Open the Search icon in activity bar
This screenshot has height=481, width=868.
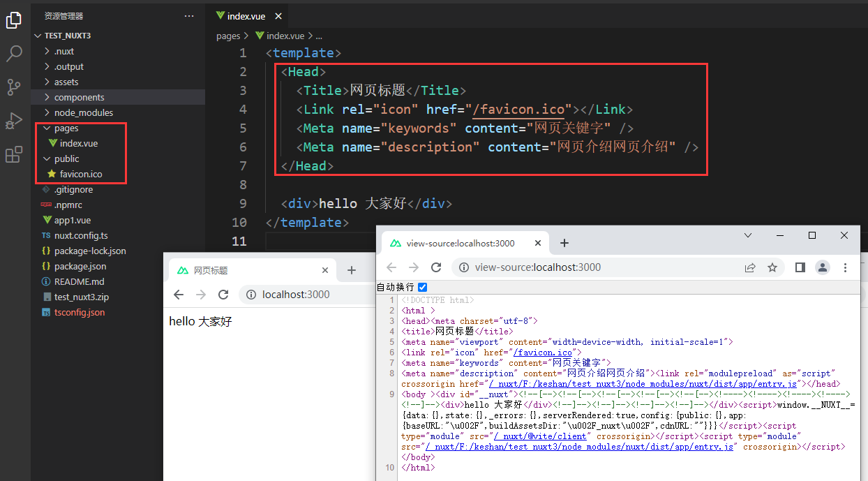pos(14,54)
